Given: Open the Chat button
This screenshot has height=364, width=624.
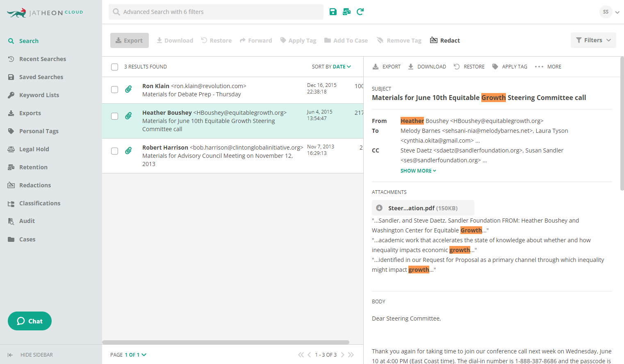Looking at the screenshot, I should 30,321.
